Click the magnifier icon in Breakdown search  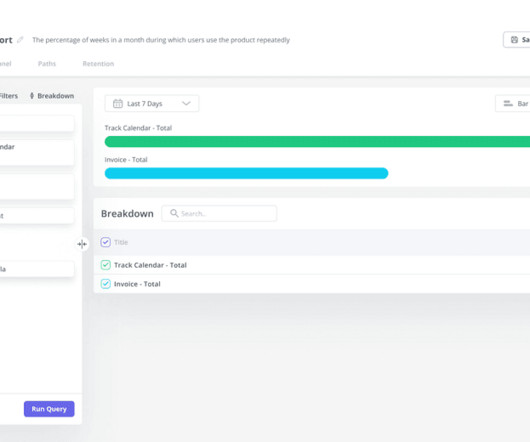click(174, 213)
